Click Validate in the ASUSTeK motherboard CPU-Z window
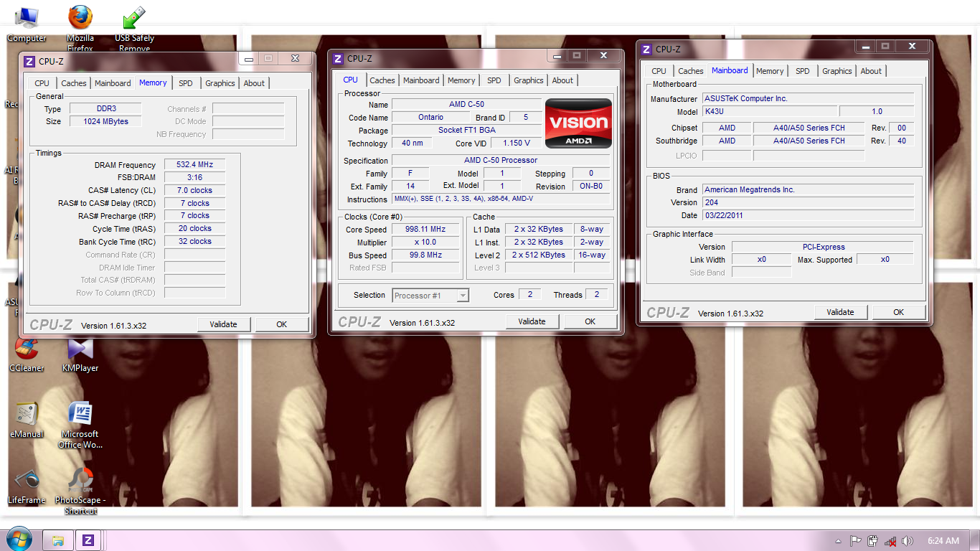The image size is (980, 551). (x=840, y=312)
